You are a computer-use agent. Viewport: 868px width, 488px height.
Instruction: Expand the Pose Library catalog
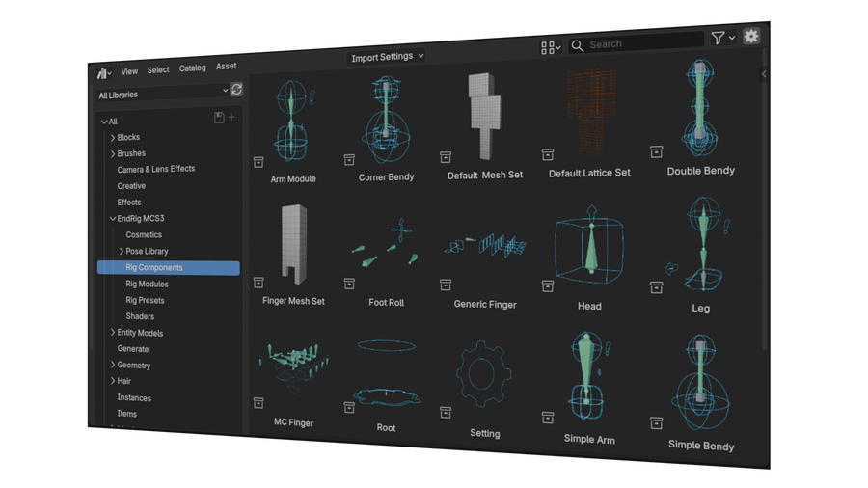click(122, 252)
